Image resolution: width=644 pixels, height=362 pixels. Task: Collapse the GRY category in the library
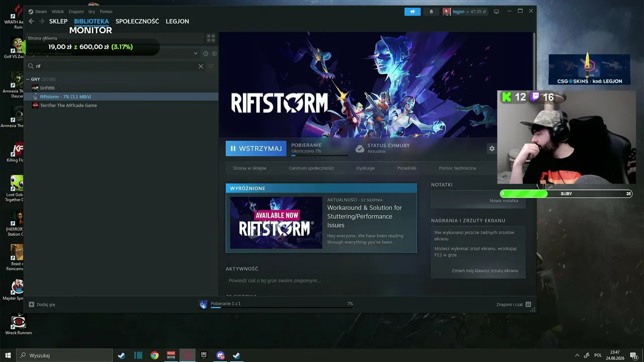point(28,79)
